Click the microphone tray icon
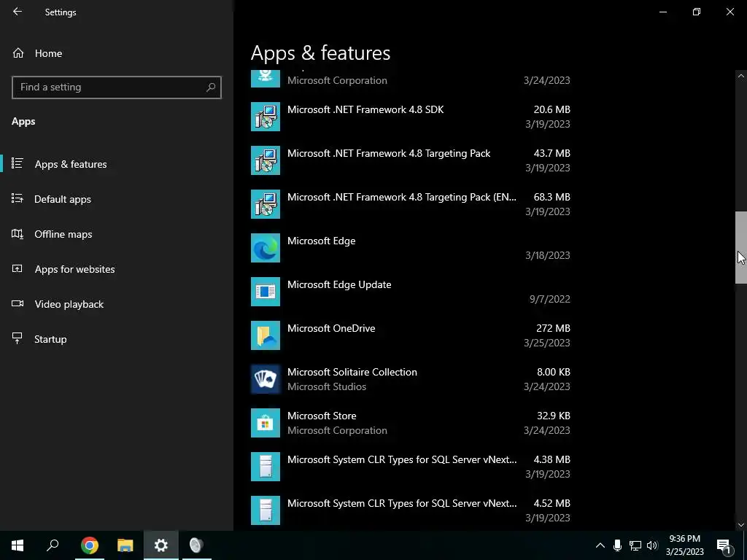747x560 pixels. pyautogui.click(x=617, y=545)
